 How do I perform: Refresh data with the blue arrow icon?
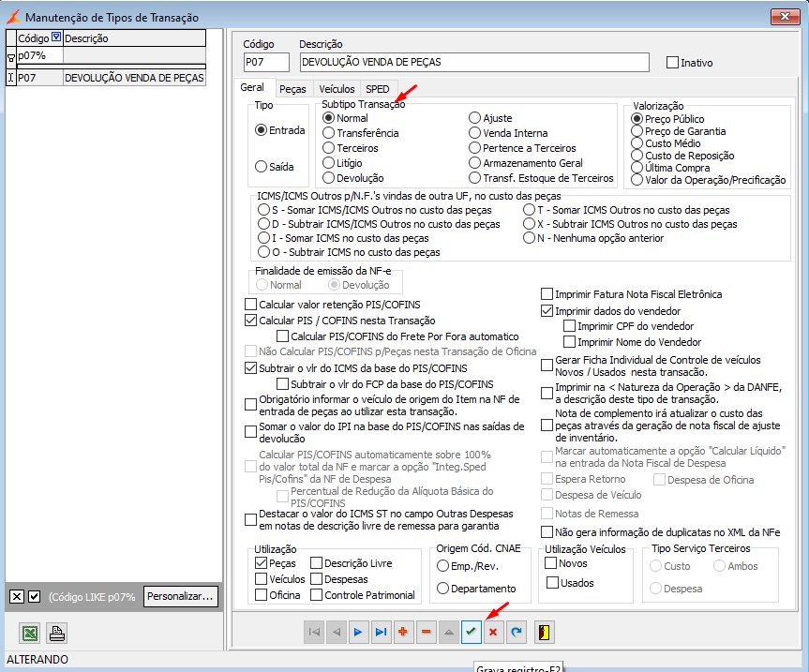516,632
